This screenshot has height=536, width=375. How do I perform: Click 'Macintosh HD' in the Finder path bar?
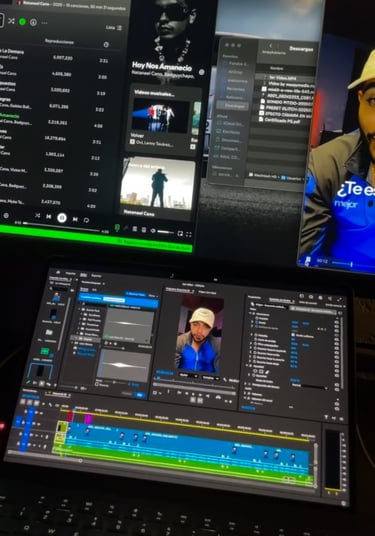click(263, 176)
